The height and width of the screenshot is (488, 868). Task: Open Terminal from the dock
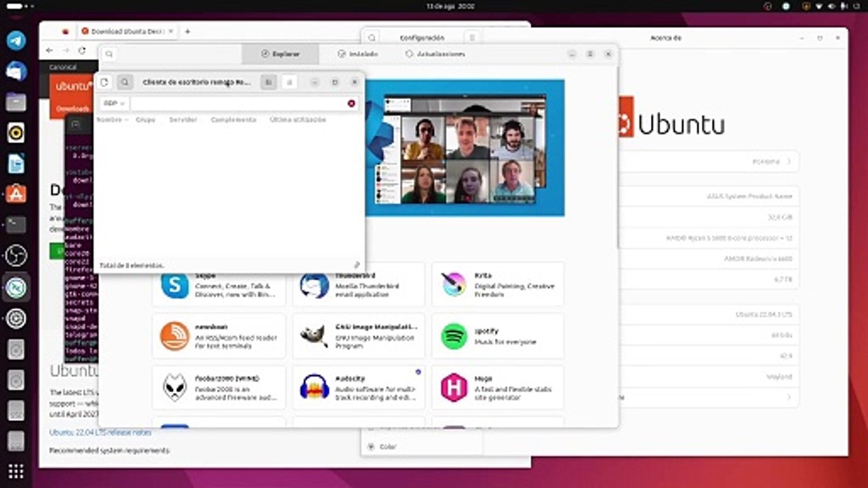[x=16, y=224]
